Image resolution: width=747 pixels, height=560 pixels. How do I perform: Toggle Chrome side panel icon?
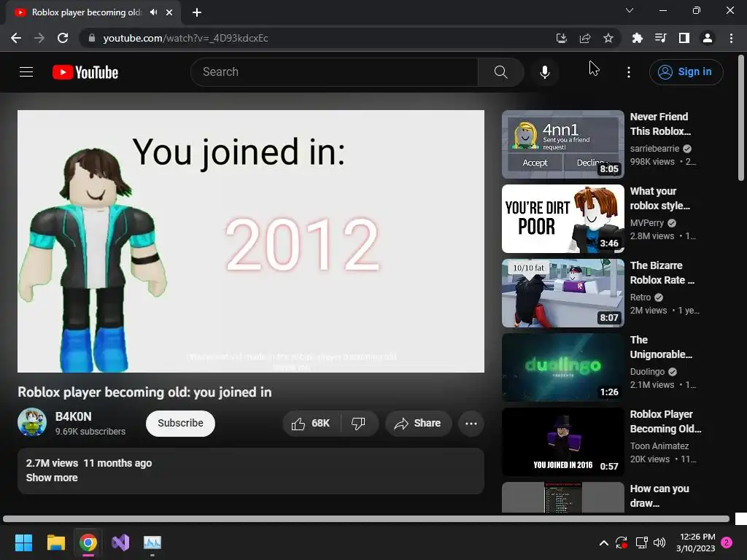684,38
